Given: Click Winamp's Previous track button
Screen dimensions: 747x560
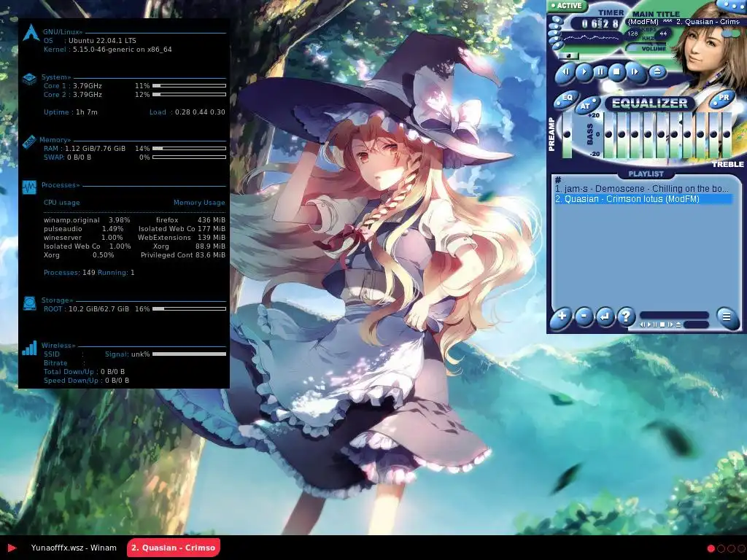Looking at the screenshot, I should point(565,72).
